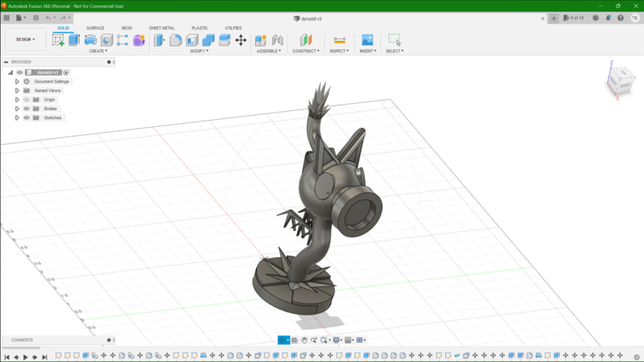Toggle Origin folder visibility eye
Image resolution: width=644 pixels, height=362 pixels.
(x=27, y=100)
